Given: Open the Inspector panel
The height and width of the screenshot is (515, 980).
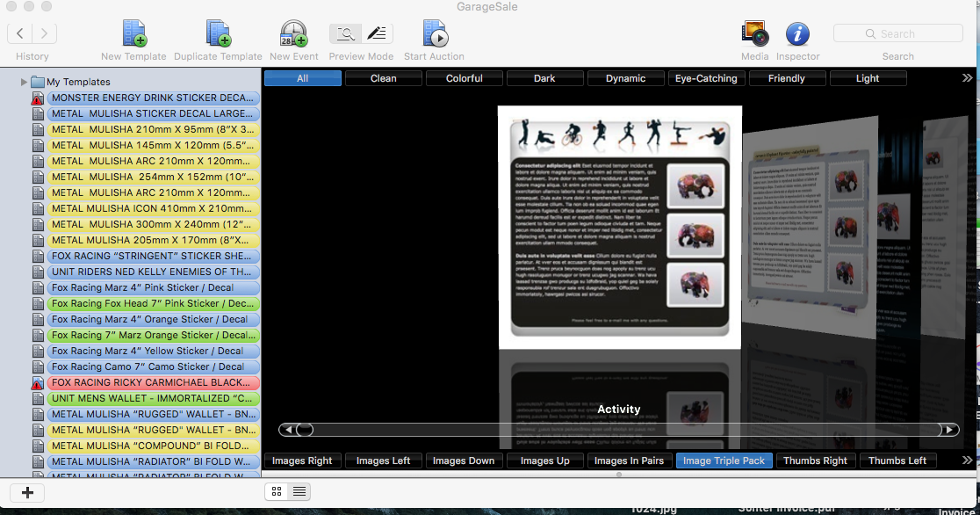Looking at the screenshot, I should (x=797, y=34).
